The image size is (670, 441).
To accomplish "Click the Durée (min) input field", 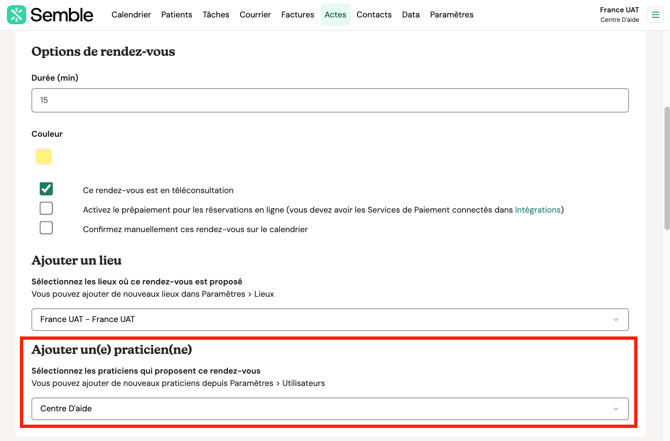I will (329, 100).
